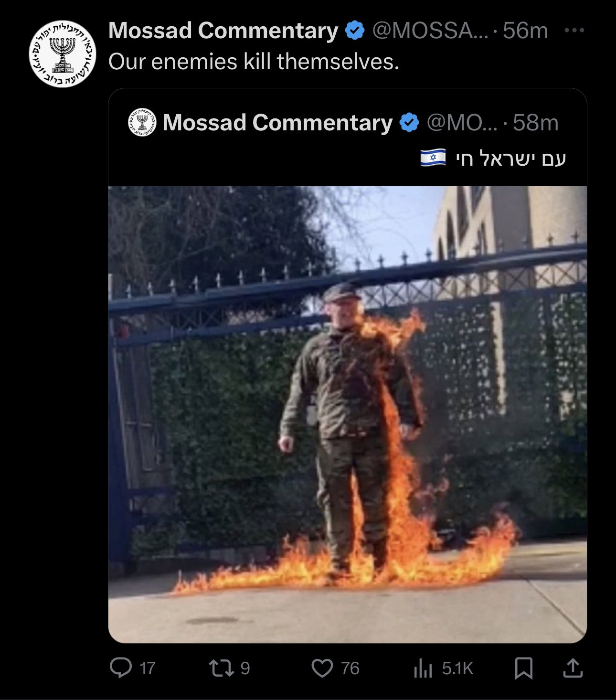Tap the repost arrows icon
The width and height of the screenshot is (616, 700).
click(x=222, y=668)
